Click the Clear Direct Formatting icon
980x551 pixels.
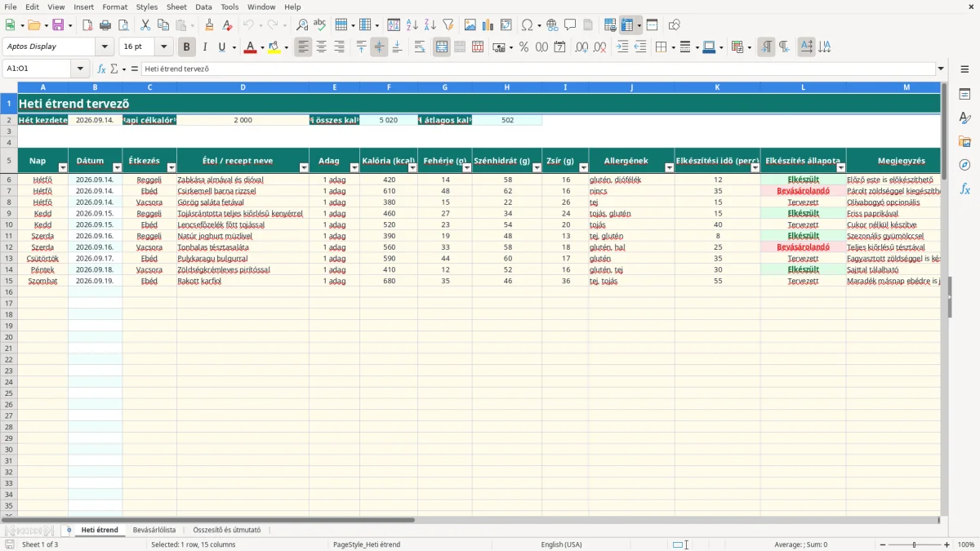(x=227, y=25)
